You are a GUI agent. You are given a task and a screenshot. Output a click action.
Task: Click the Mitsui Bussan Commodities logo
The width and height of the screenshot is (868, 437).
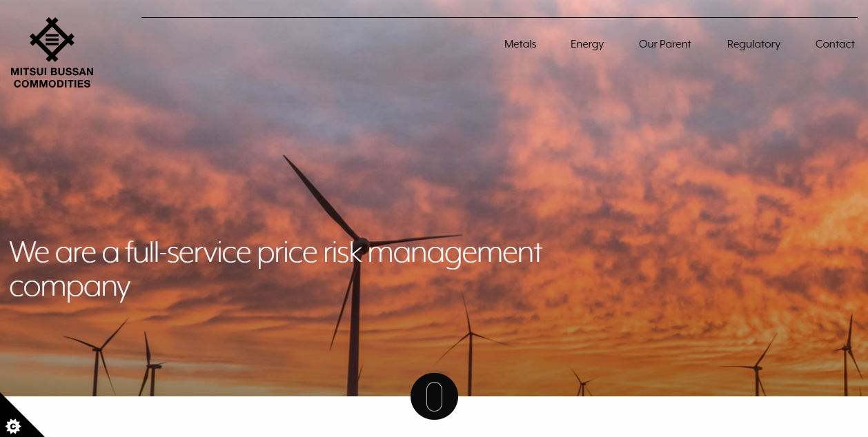point(52,52)
